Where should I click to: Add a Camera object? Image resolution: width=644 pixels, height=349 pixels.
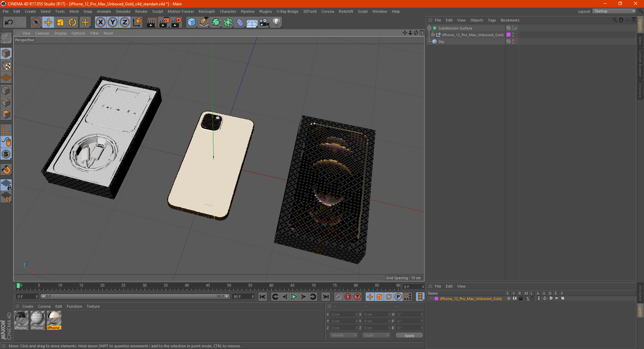pos(264,22)
